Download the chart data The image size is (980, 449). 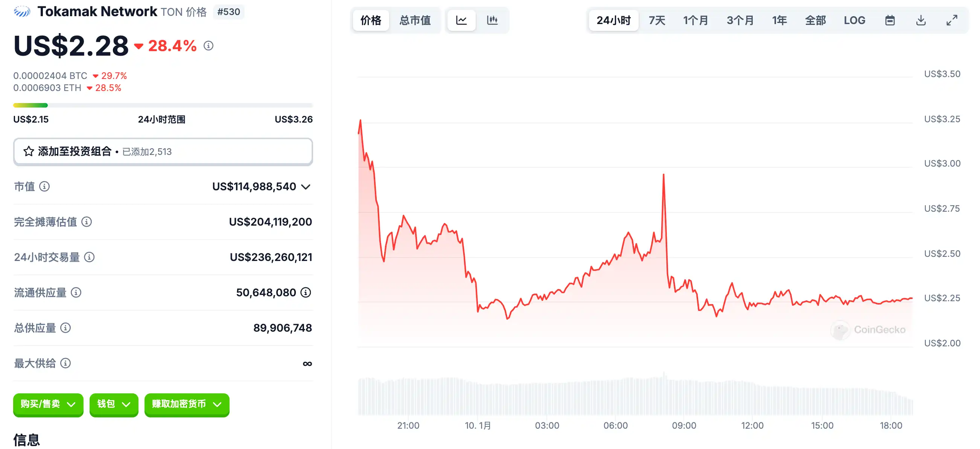pos(921,20)
